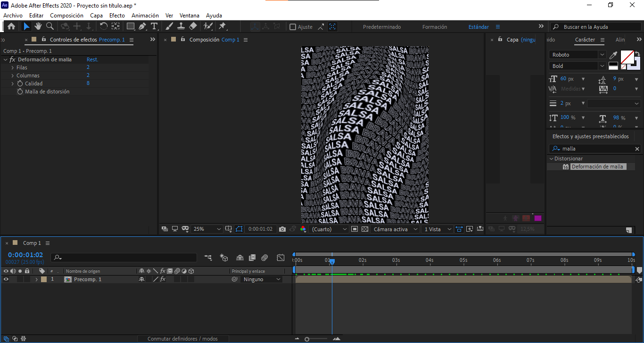Viewport: 644px width, 343px height.
Task: Toggle motion blur for the composition
Action: 264,258
